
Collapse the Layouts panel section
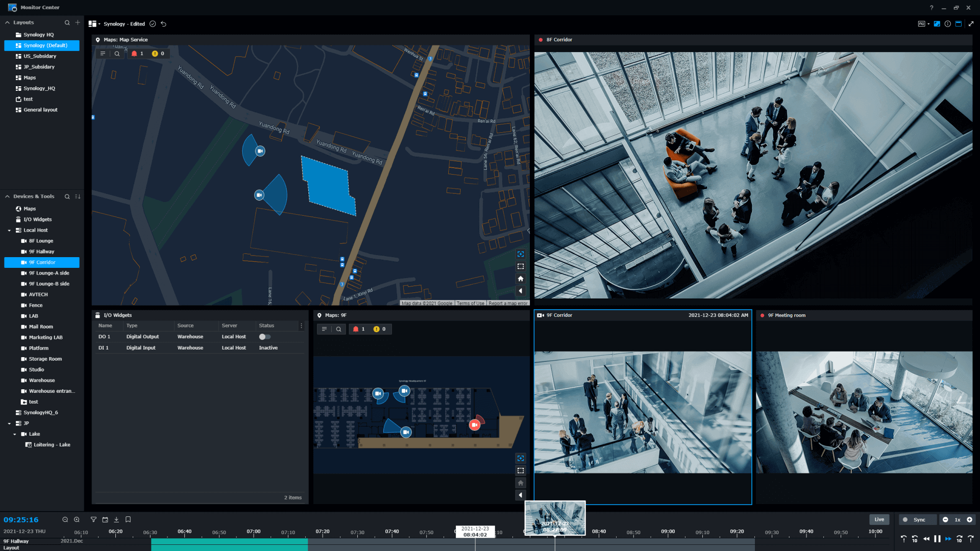[x=6, y=22]
